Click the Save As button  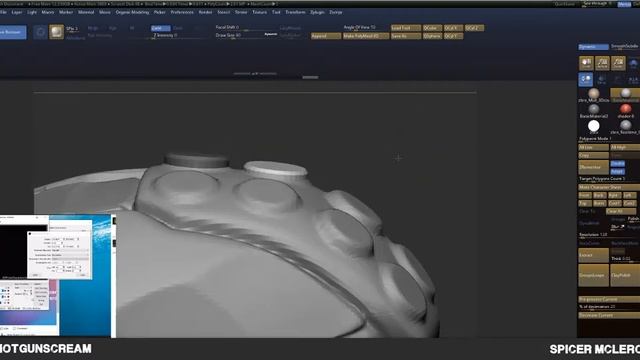406,36
